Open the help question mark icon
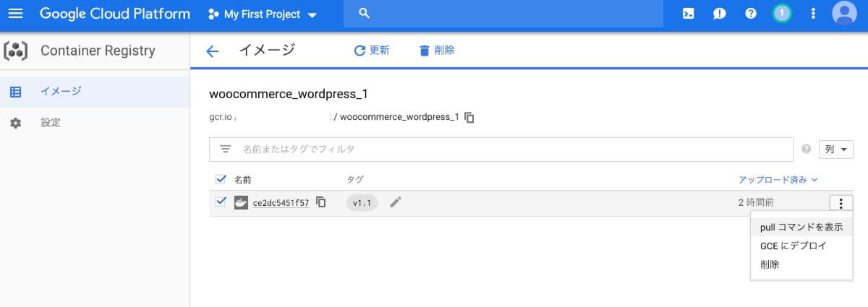868x307 pixels. 751,14
